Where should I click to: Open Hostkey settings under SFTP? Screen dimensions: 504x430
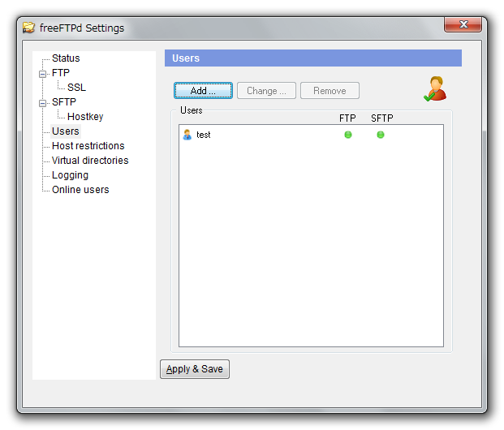tap(85, 117)
